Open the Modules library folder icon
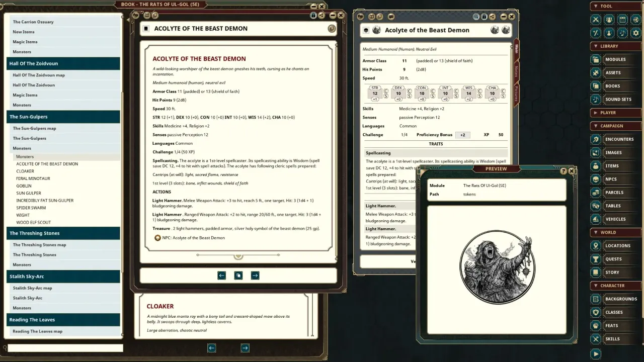This screenshot has height=362, width=644. [x=596, y=59]
